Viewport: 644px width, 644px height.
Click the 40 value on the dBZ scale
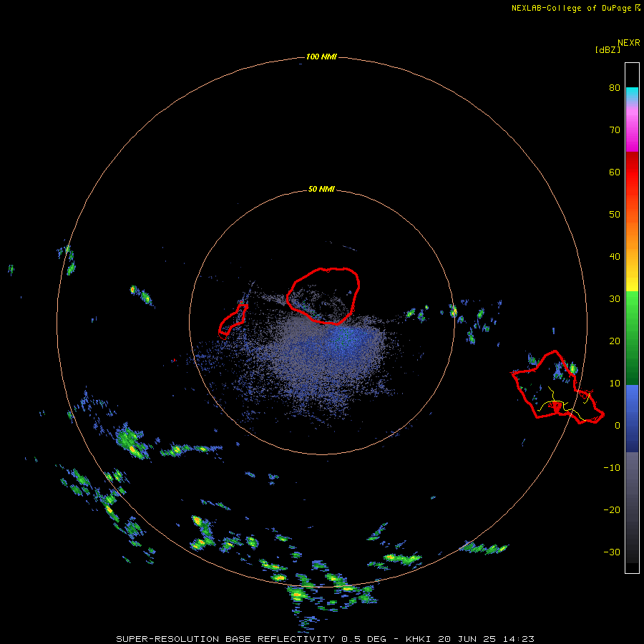pyautogui.click(x=615, y=257)
